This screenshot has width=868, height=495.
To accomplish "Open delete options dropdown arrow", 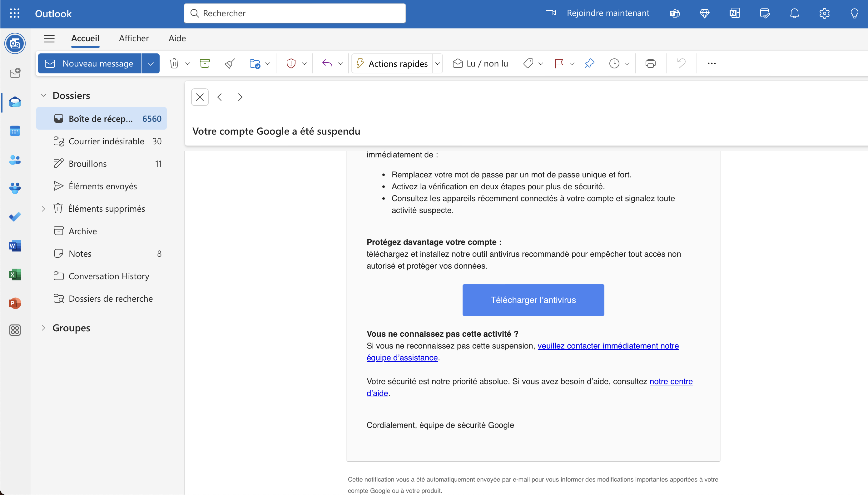I will point(187,64).
